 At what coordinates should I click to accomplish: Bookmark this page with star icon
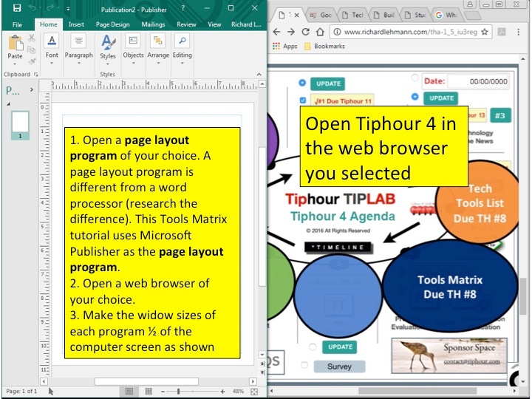coord(485,32)
